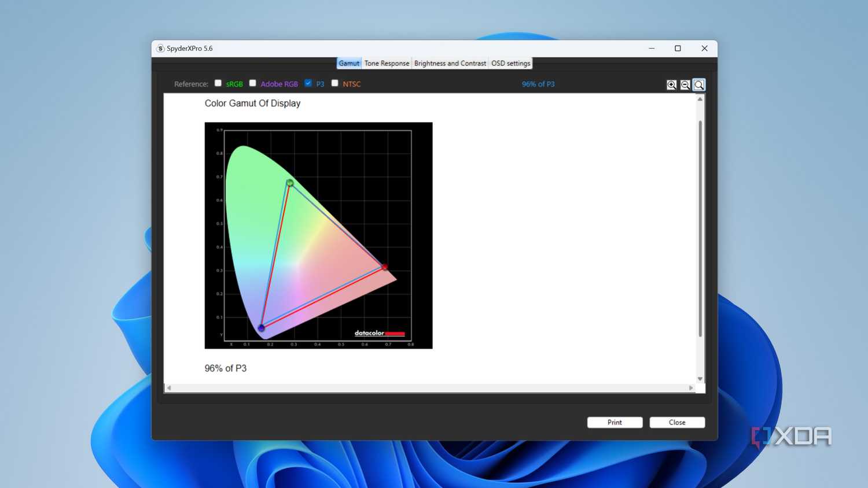Screen dimensions: 868x488
Task: Switch to the Tone Response tab
Action: pos(387,64)
